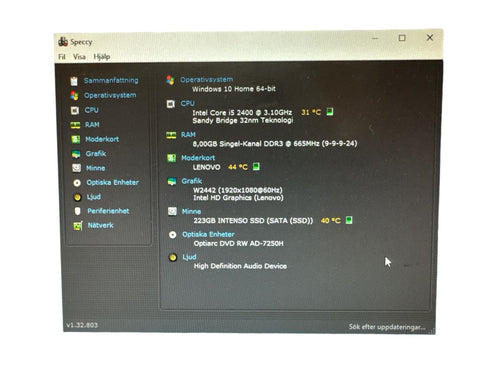Open Operativsystem section label in sidebar
490x367 pixels.
click(x=110, y=95)
